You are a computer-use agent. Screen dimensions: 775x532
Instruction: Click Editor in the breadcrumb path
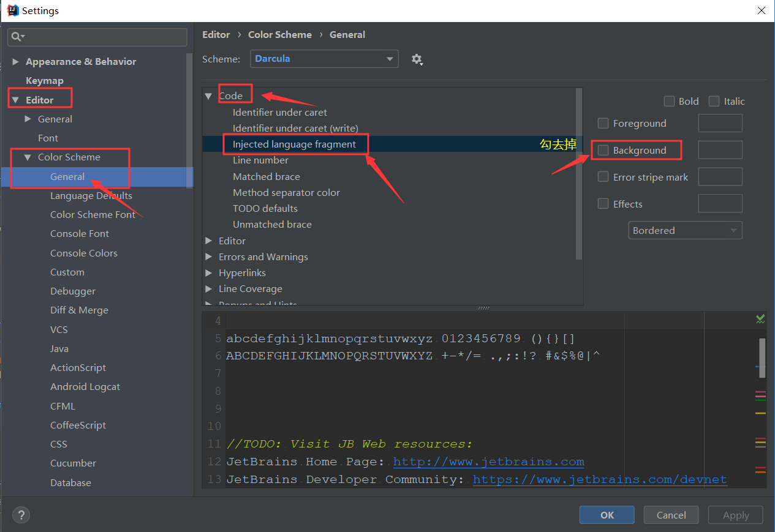(216, 35)
